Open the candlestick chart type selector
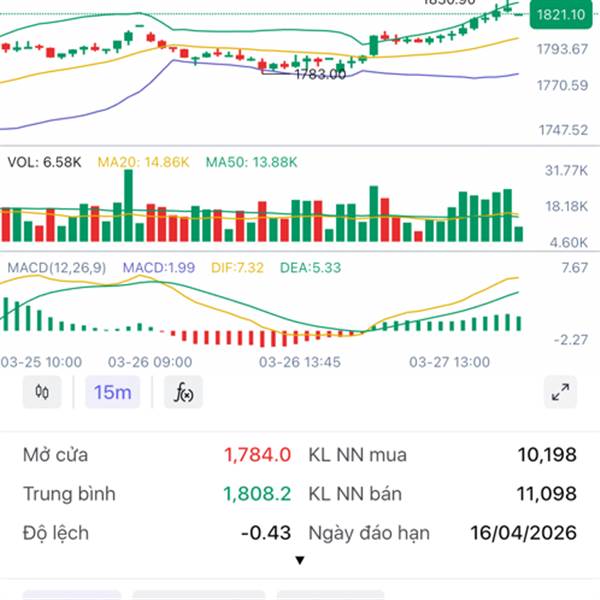 point(42,392)
